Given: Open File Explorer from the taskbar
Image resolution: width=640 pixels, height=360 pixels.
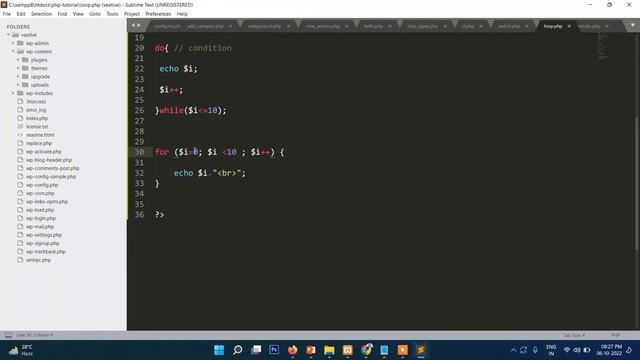Looking at the screenshot, I should point(329,350).
